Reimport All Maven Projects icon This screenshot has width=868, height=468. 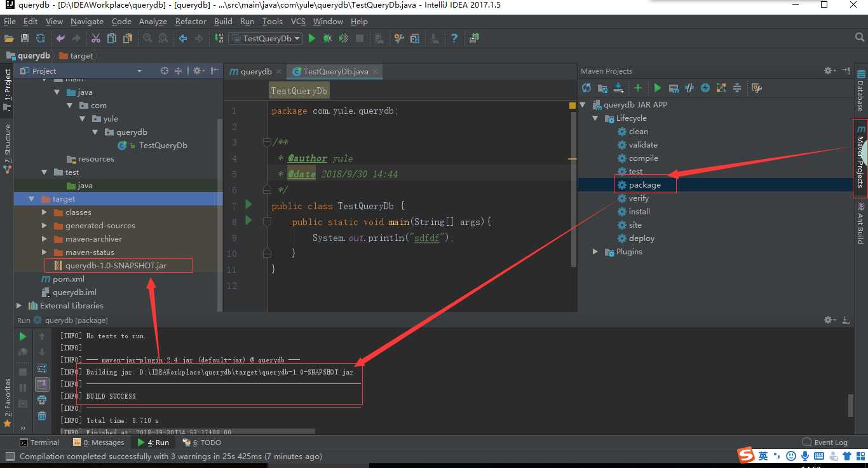[x=587, y=88]
